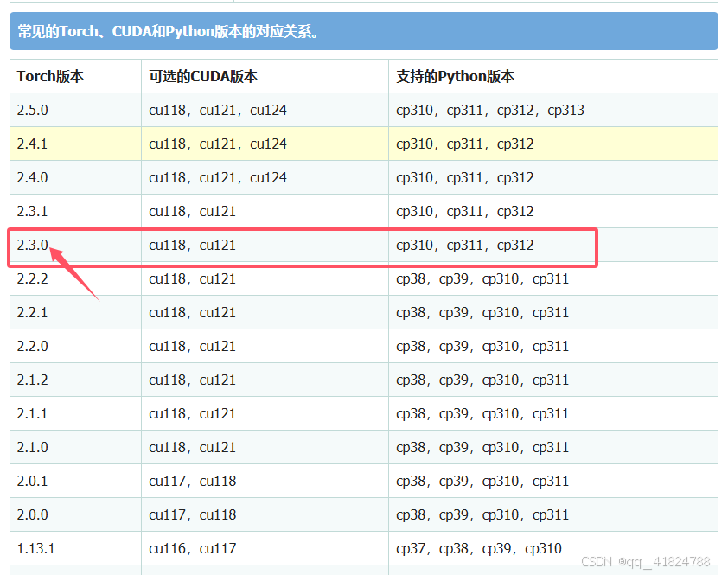Click the CUDA cell in the 2.4.0 row
Viewport: 728px width, 575px height.
pyautogui.click(x=265, y=177)
